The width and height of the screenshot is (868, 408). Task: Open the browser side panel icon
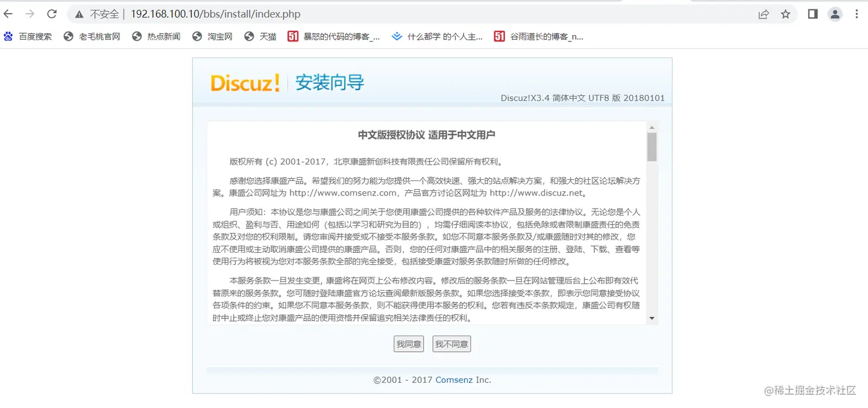(812, 14)
